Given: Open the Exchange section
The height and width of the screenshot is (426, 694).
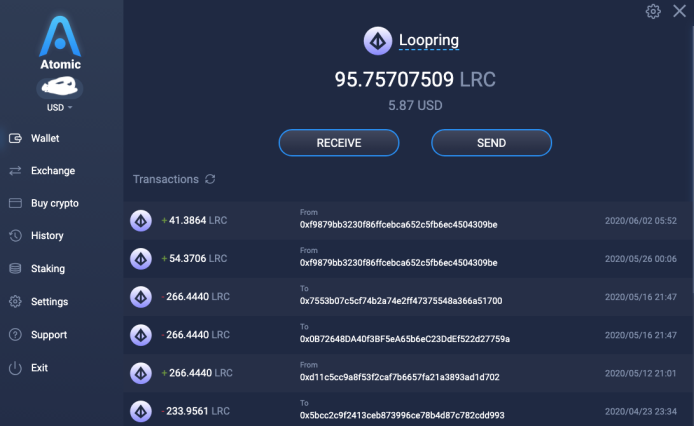Looking at the screenshot, I should (53, 170).
